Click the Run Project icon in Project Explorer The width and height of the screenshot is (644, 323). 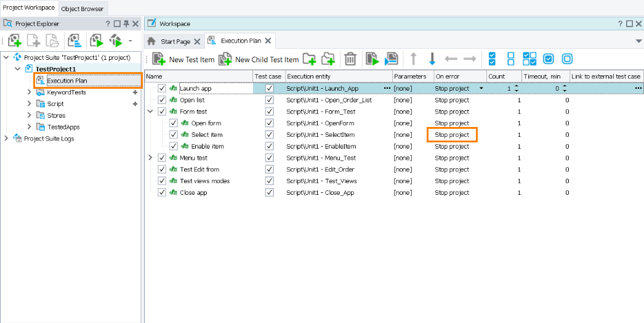click(96, 41)
